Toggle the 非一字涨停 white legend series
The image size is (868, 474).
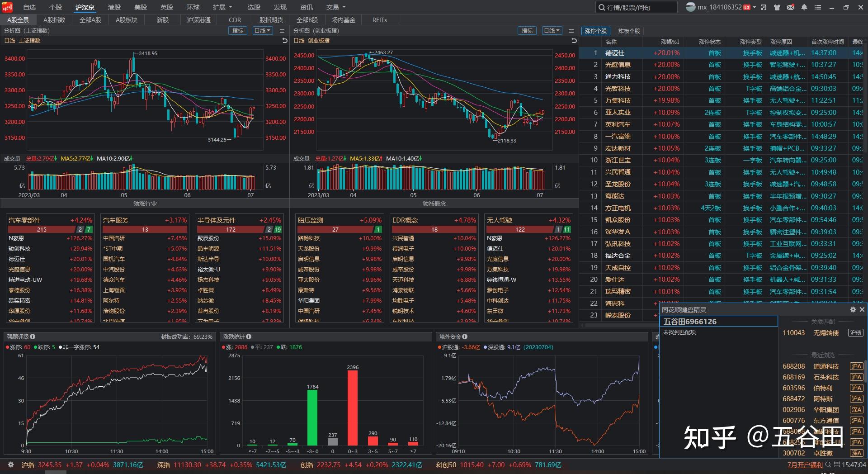point(79,347)
